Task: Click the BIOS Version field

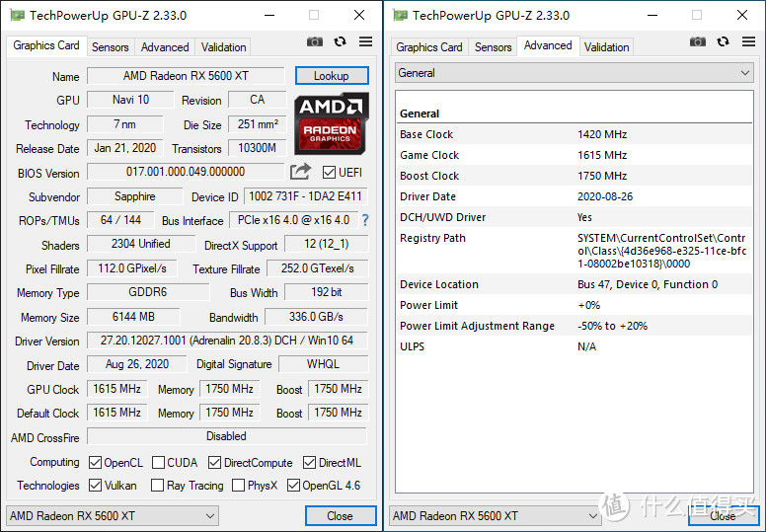Action: tap(186, 172)
